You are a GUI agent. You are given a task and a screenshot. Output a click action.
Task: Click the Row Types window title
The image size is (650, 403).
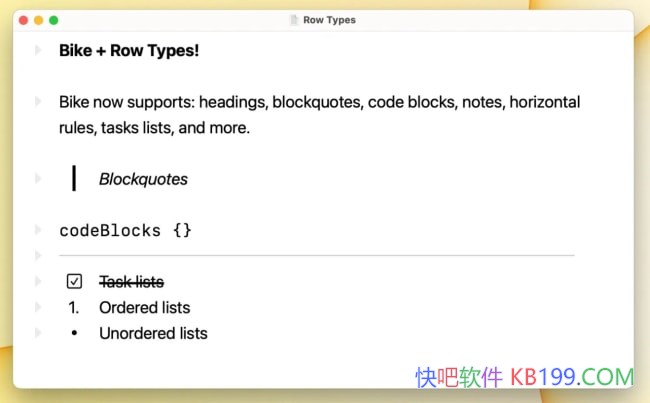pyautogui.click(x=329, y=20)
